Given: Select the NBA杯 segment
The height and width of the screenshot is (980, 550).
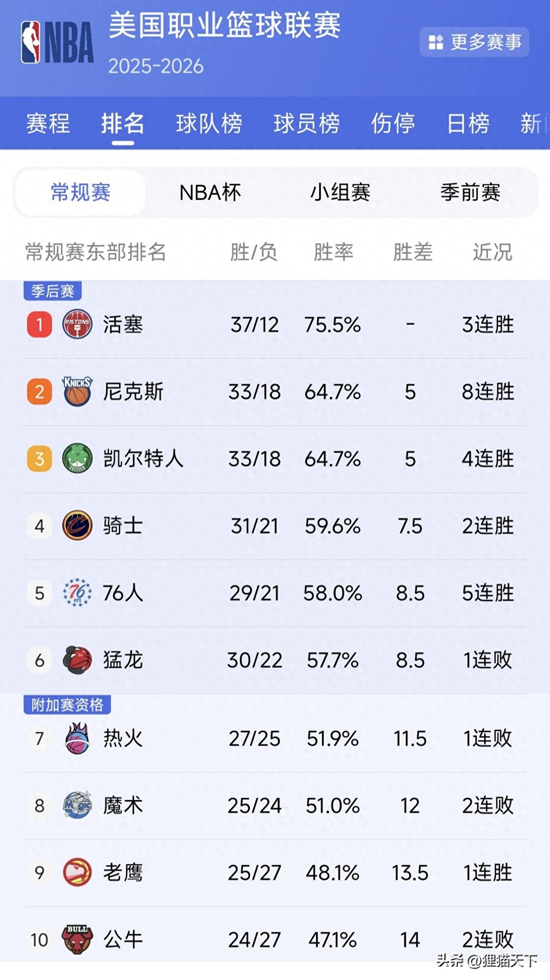Looking at the screenshot, I should pyautogui.click(x=210, y=192).
